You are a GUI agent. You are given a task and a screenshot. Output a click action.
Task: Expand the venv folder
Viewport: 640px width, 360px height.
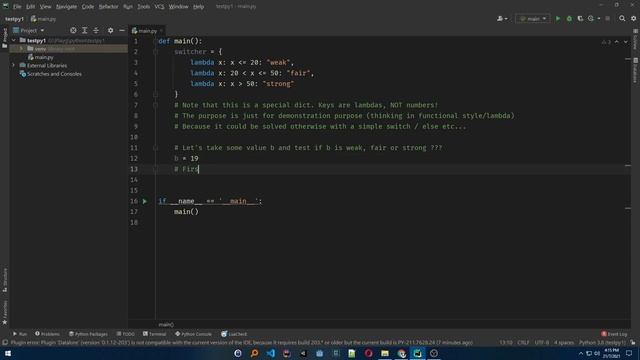[21, 49]
